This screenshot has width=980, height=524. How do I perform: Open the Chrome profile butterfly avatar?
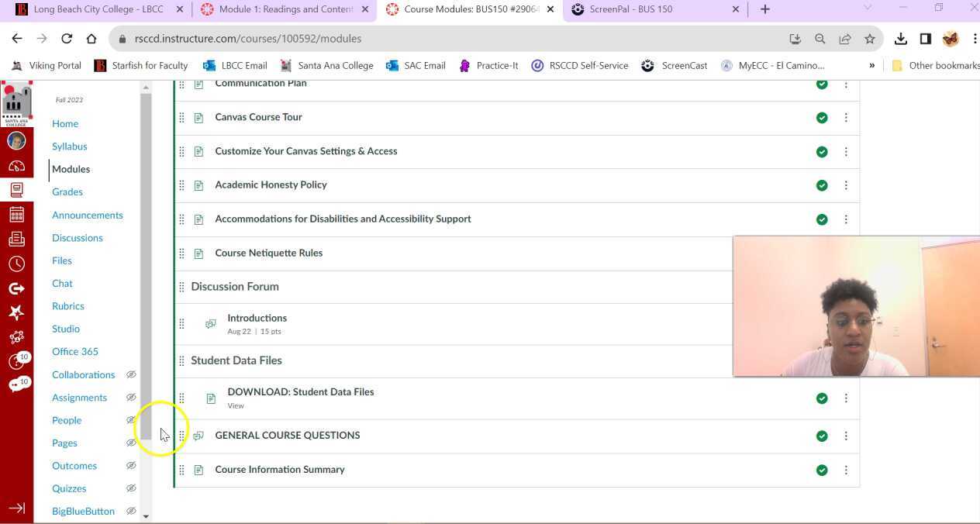coord(951,38)
